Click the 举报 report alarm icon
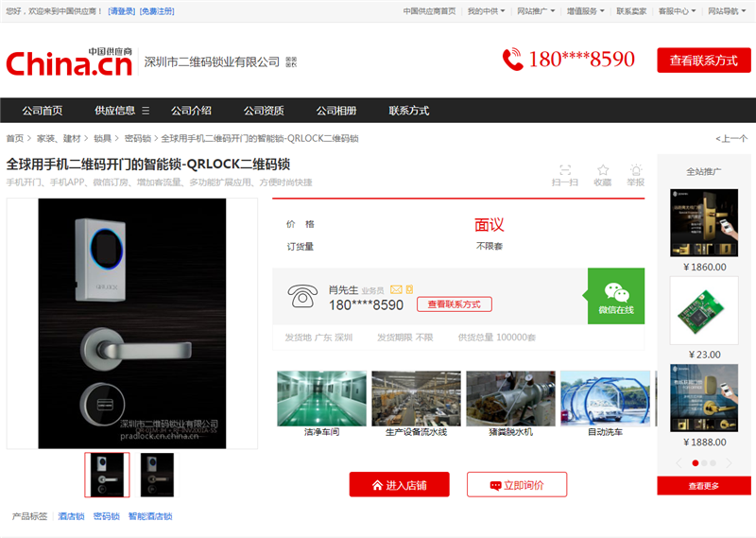The image size is (756, 538). (636, 175)
